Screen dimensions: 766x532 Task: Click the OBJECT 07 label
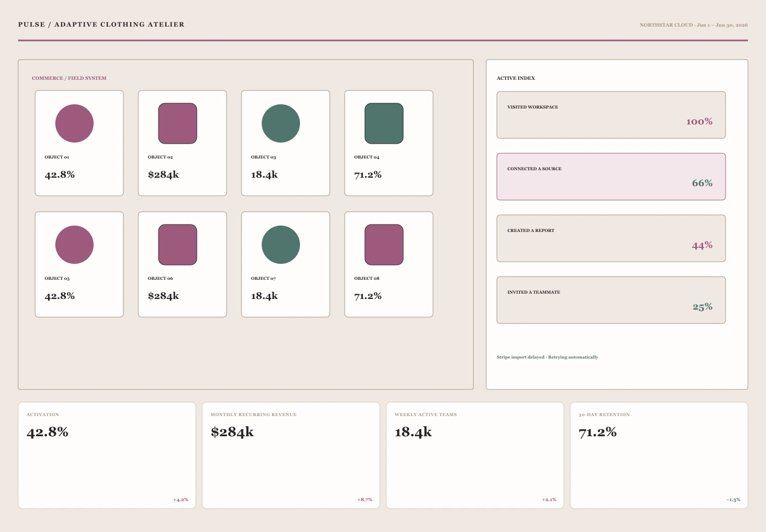point(263,279)
